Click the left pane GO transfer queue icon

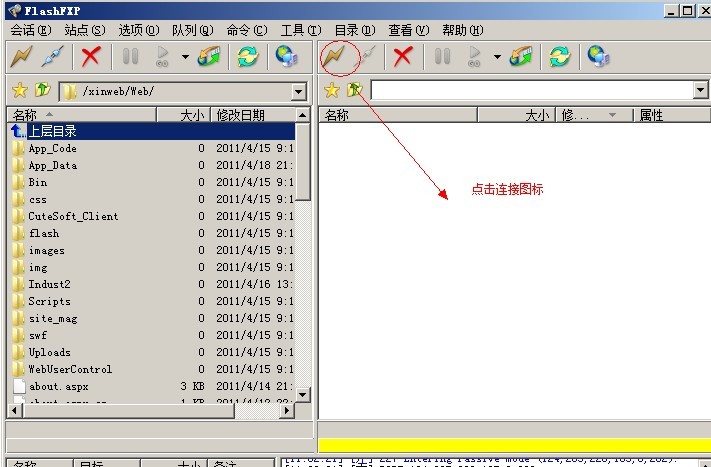162,57
